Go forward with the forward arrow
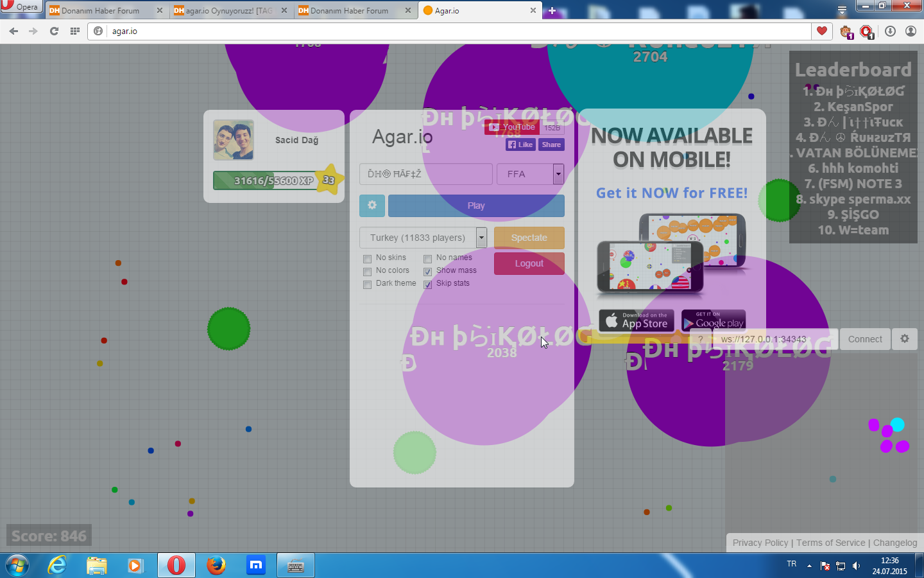This screenshot has height=578, width=924. click(33, 31)
